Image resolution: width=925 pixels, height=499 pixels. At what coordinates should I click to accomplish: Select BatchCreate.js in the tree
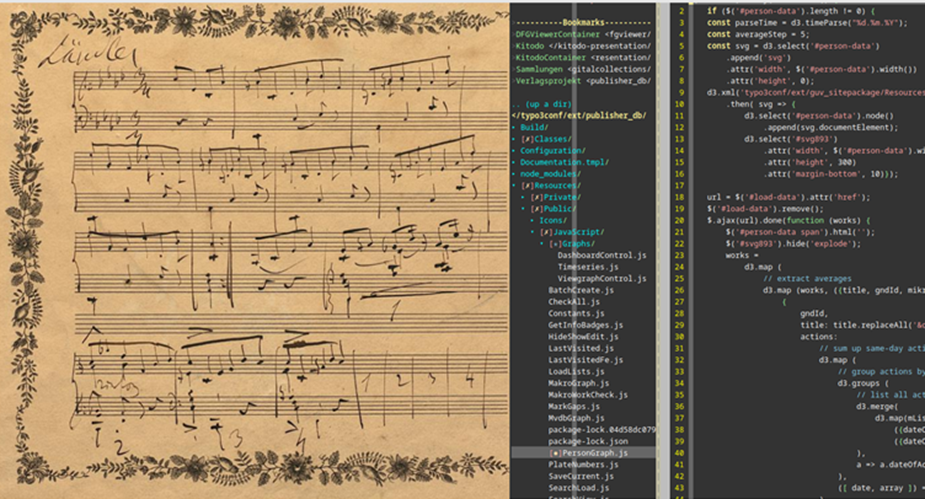pyautogui.click(x=581, y=290)
